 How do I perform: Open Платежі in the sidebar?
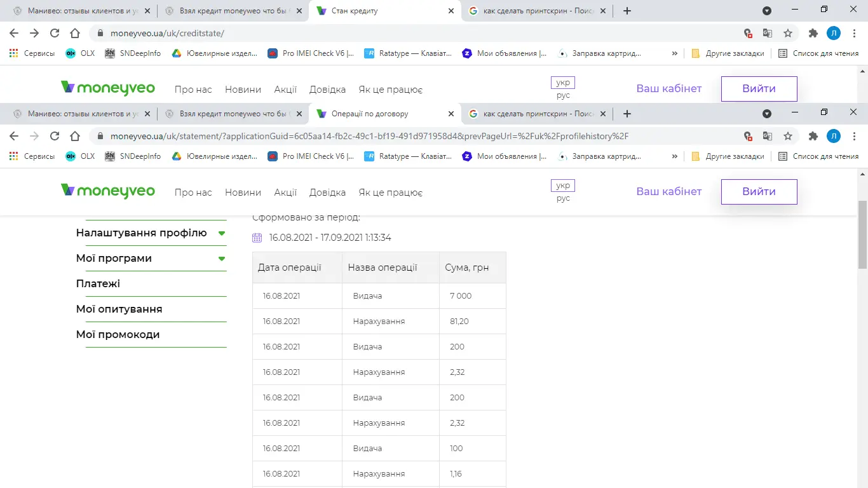[98, 284]
